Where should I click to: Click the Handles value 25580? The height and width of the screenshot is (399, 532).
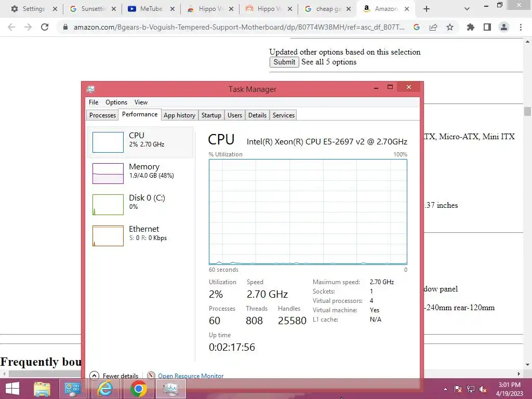(x=292, y=321)
